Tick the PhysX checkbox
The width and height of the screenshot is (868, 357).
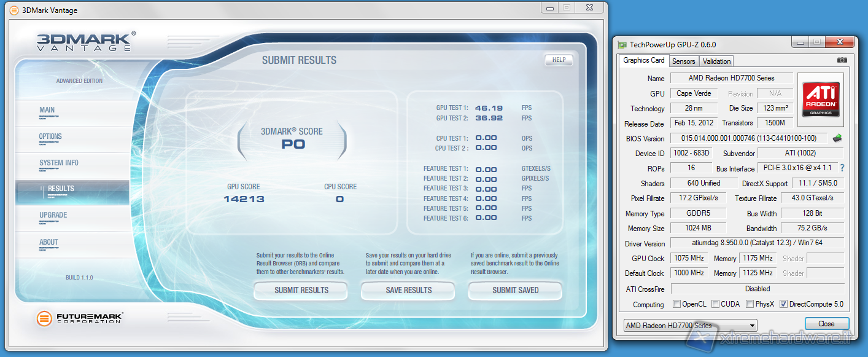click(750, 304)
